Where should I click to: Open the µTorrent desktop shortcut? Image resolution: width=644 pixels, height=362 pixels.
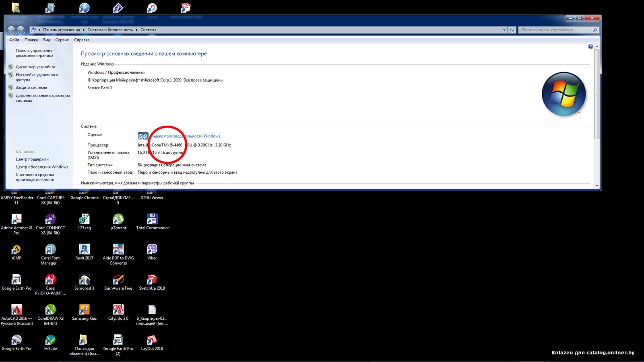pos(118,222)
